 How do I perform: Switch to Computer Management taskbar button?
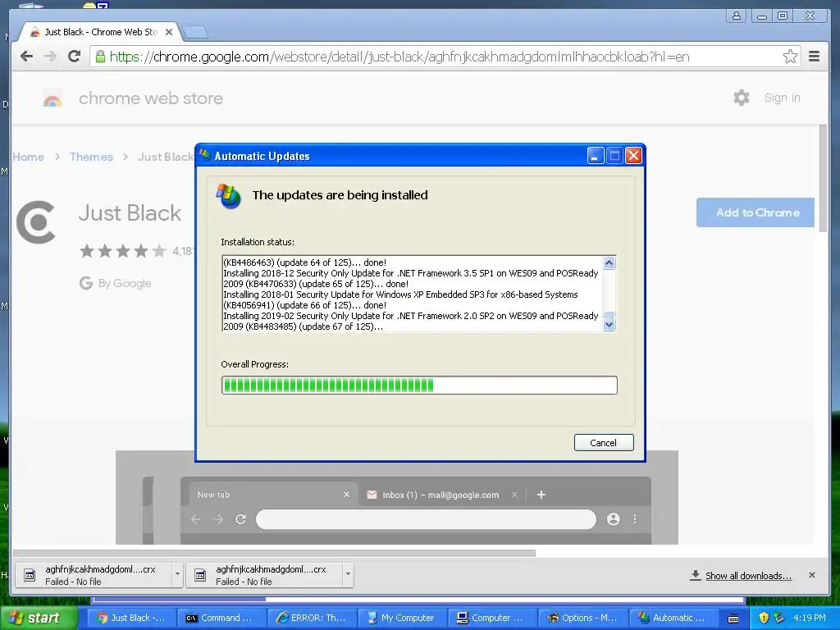pyautogui.click(x=492, y=618)
